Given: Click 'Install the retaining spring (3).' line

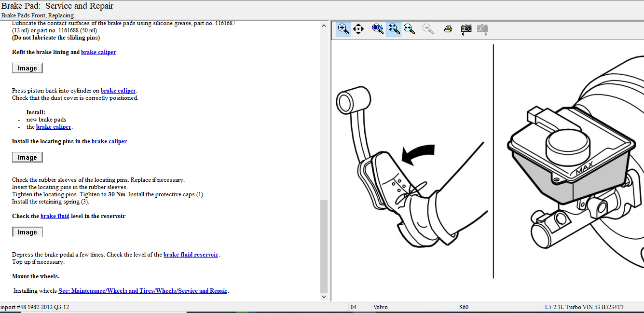Looking at the screenshot, I should tap(51, 202).
